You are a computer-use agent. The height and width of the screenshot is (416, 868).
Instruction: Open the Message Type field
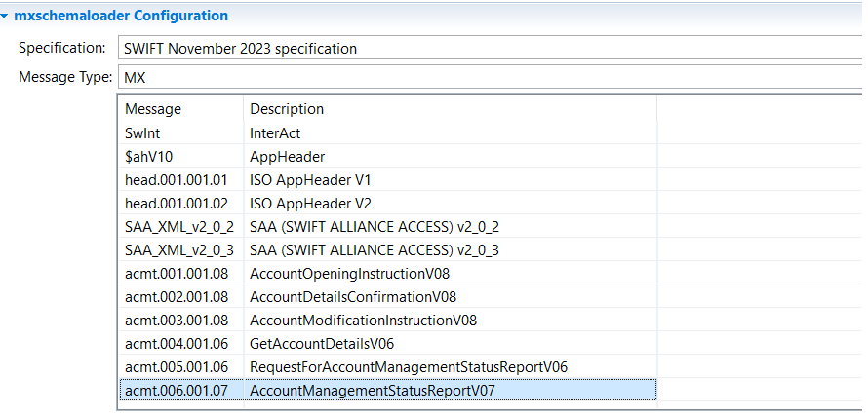tap(488, 78)
